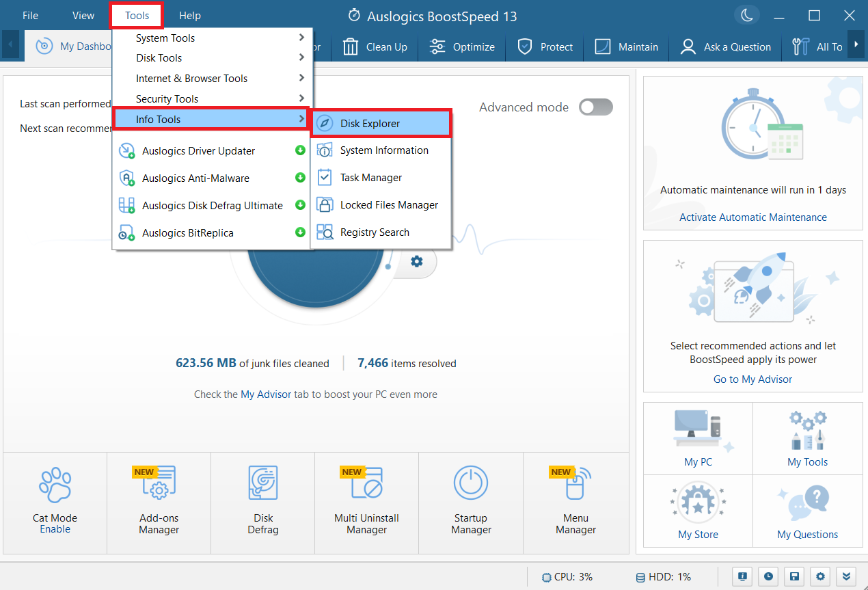The height and width of the screenshot is (590, 868).
Task: Click the Driver Updater download arrow icon
Action: click(300, 150)
